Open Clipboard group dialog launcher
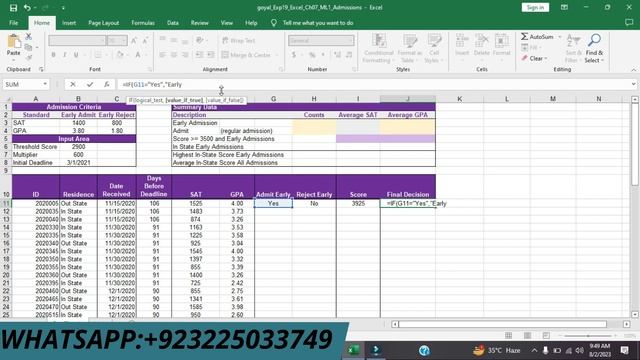 [41, 69]
